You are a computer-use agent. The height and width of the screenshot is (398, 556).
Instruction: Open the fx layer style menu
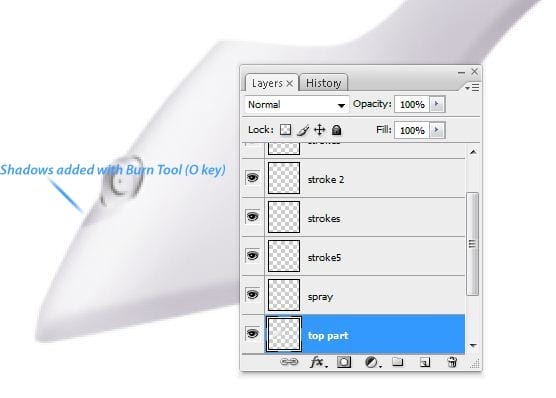click(x=318, y=362)
